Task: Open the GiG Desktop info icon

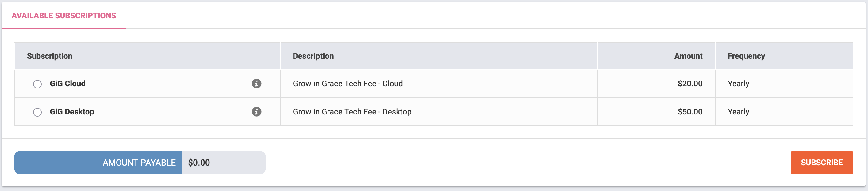Action: (x=256, y=112)
